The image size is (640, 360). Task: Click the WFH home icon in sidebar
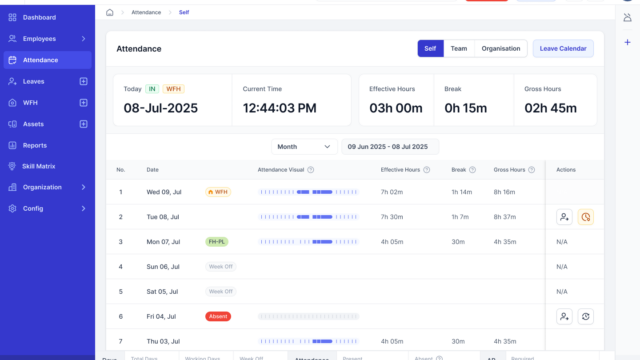coord(12,102)
